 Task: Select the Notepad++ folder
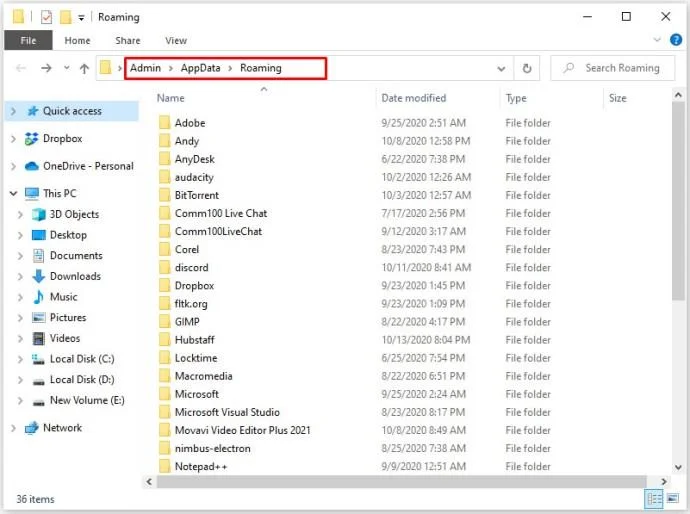point(201,466)
